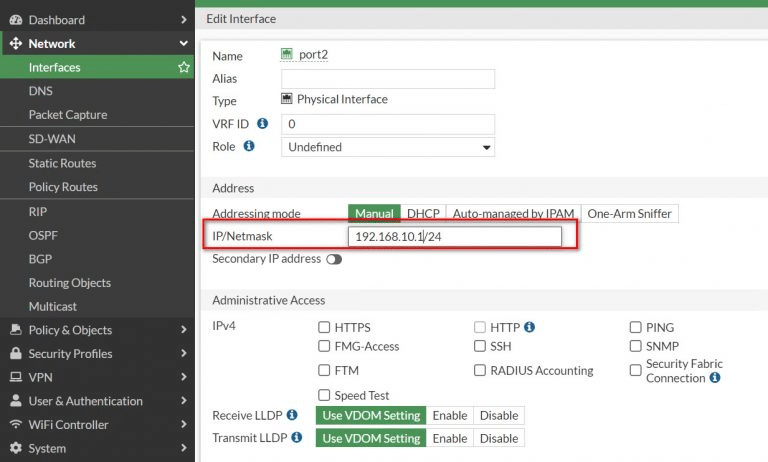The image size is (768, 462).
Task: Click the Transmit LLDP info icon
Action: (x=296, y=437)
